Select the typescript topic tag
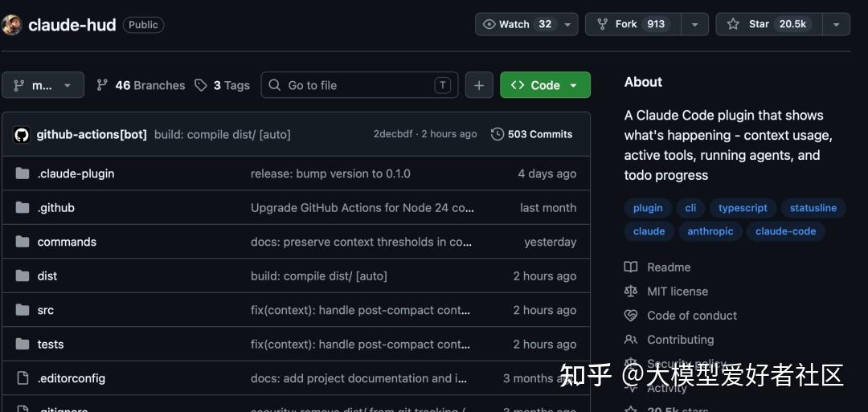 point(743,208)
